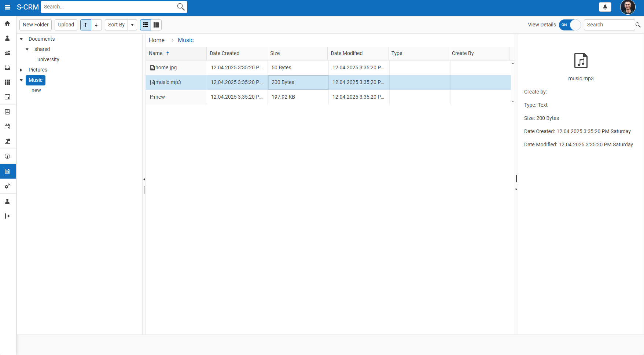This screenshot has height=355, width=644.
Task: Open notifications bell
Action: [x=605, y=7]
